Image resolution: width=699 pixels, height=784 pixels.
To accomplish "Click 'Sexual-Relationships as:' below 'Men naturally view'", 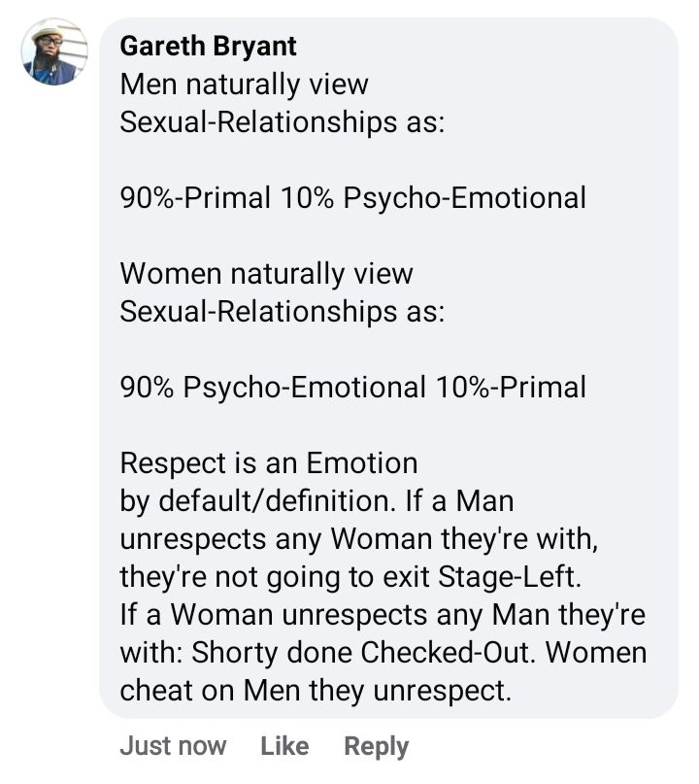I will click(282, 122).
